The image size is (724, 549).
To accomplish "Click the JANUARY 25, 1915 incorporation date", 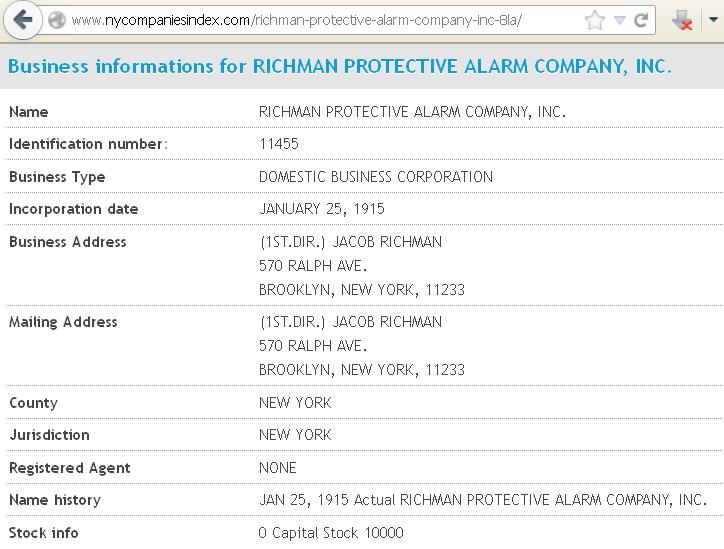I will pos(322,209).
